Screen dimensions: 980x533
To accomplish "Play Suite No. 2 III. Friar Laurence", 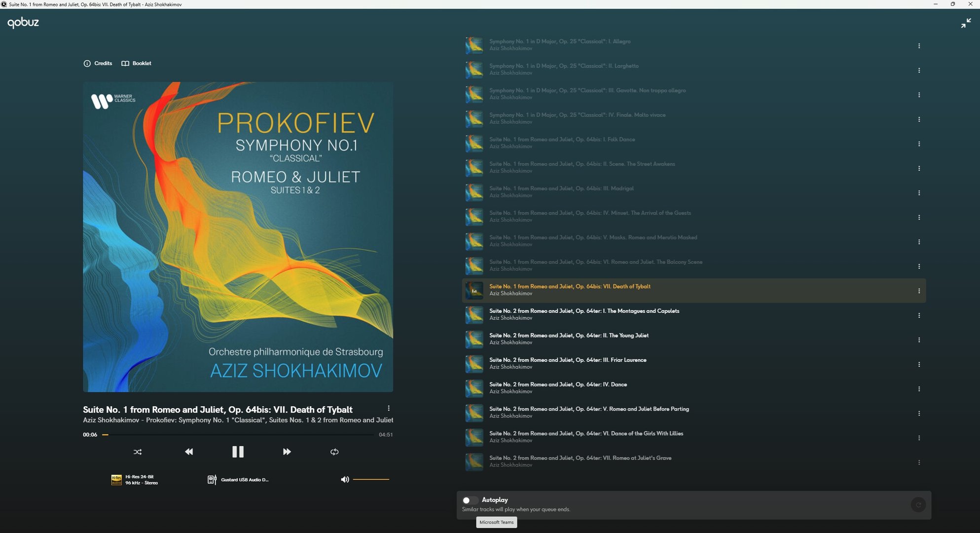I will pyautogui.click(x=694, y=364).
